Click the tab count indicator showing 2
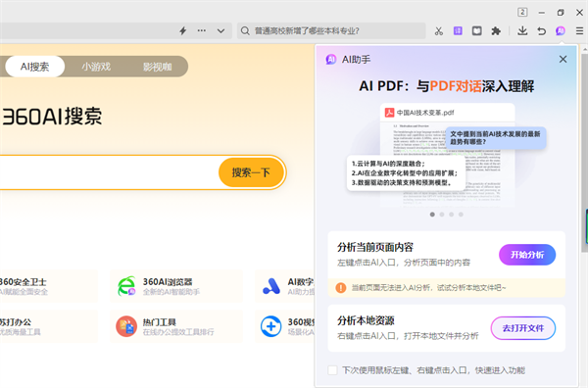This screenshot has height=388, width=588. [522, 13]
